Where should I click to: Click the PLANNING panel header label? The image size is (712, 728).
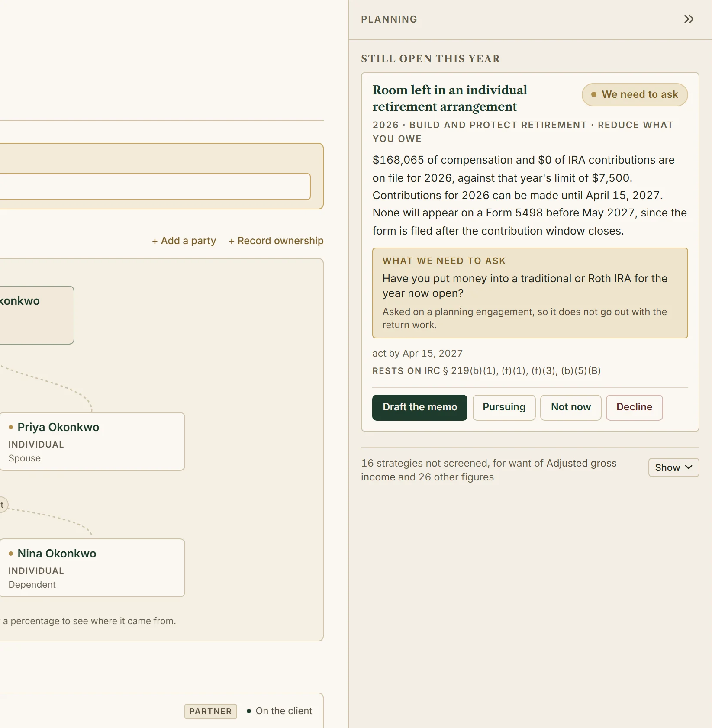pos(389,19)
